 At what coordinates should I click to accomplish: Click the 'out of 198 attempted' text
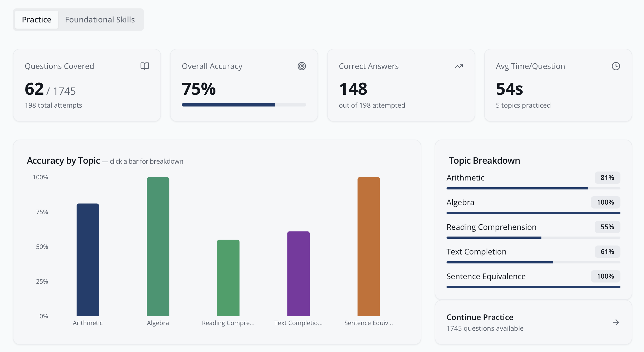372,105
